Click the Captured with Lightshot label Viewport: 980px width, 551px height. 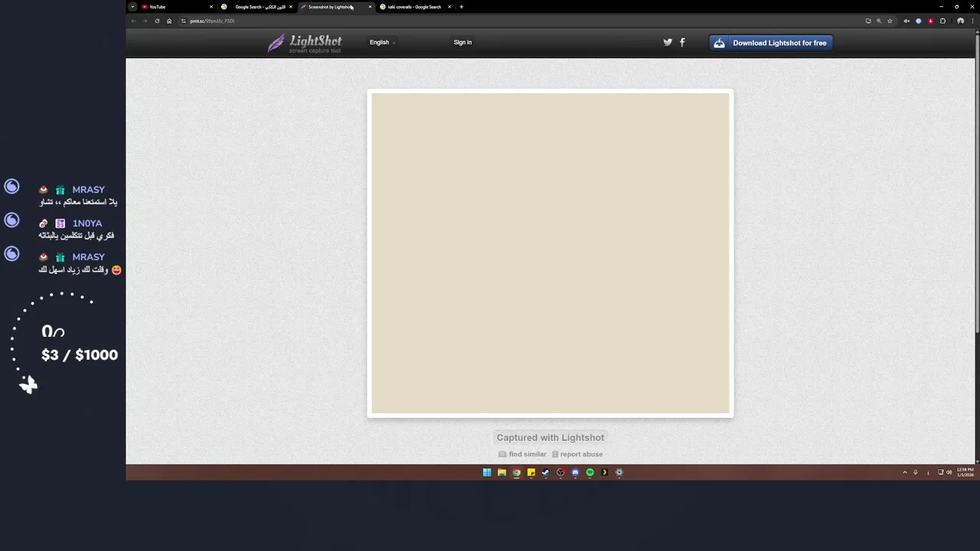pos(550,438)
